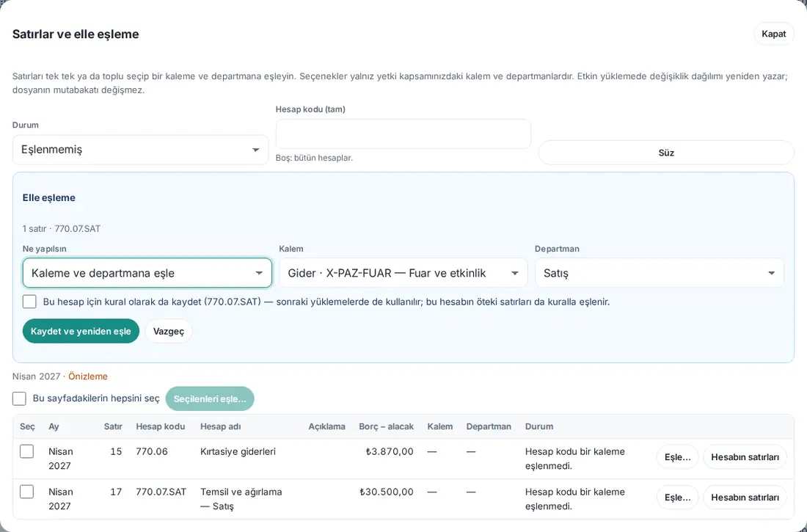
Task: Expand the Kalem dropdown showing X-PAZ-FUAR
Action: [x=403, y=273]
